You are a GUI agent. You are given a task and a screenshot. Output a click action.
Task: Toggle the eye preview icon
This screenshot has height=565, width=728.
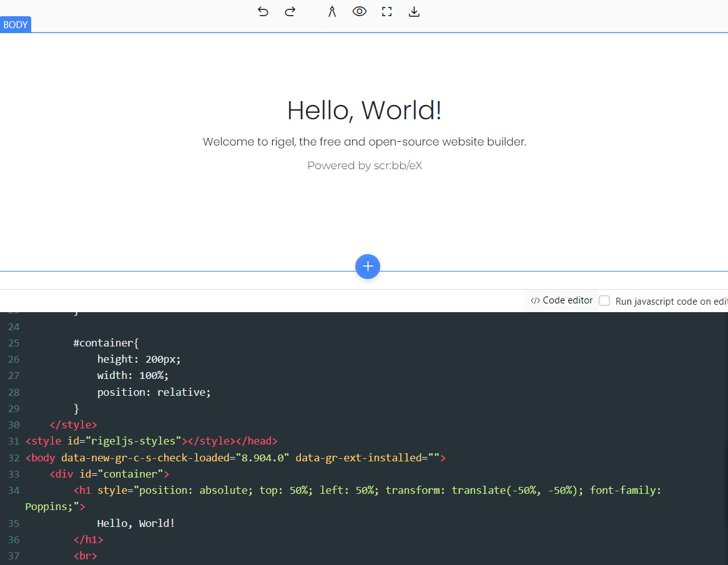coord(360,12)
